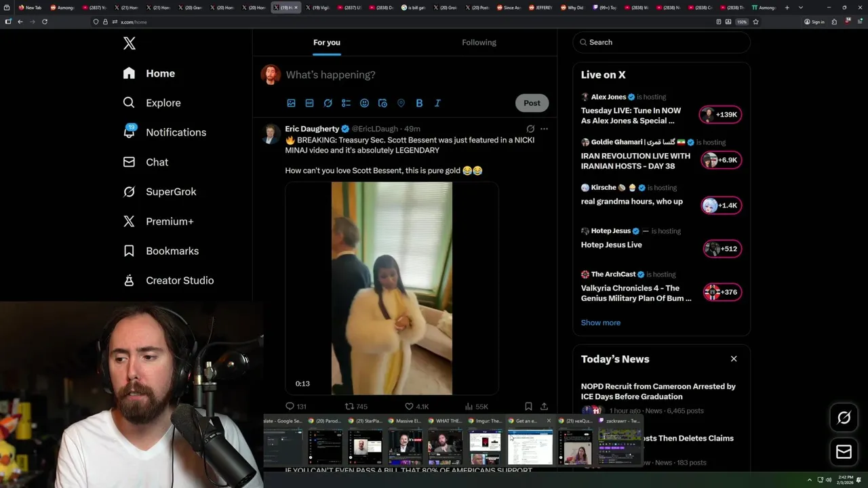Open Explore in the sidebar
This screenshot has width=868, height=488.
(x=152, y=103)
